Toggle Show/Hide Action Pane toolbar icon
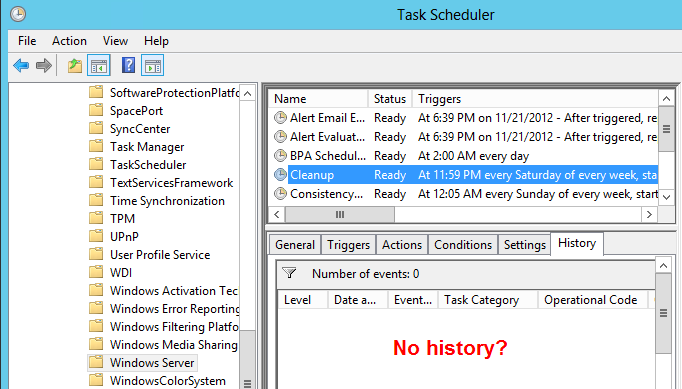Screen dimensions: 682x389 click(x=152, y=66)
